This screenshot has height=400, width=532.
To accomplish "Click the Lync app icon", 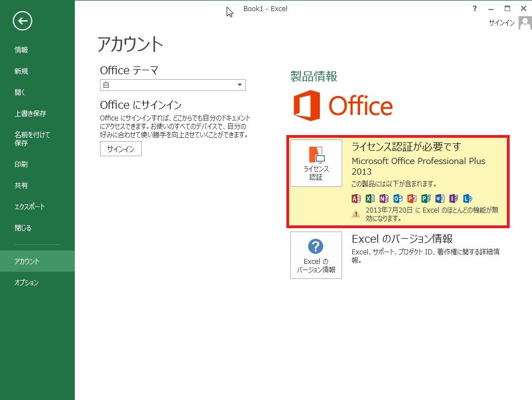I will 467,199.
